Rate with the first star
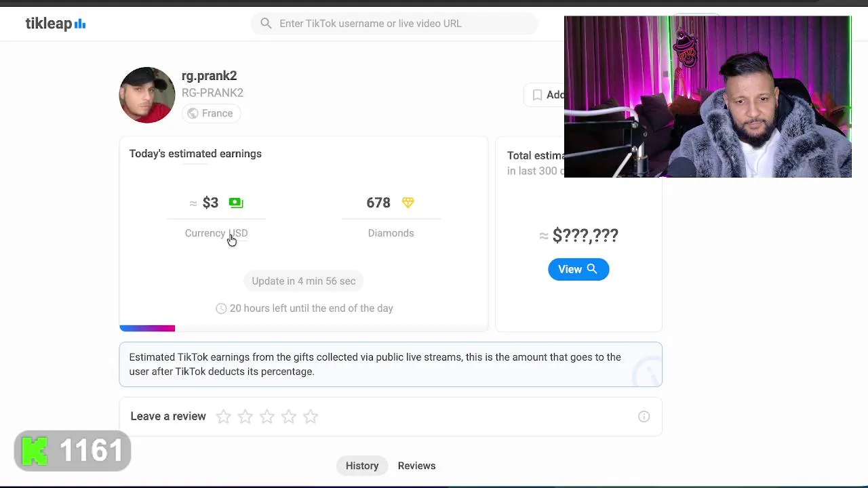The image size is (868, 488). pyautogui.click(x=223, y=417)
